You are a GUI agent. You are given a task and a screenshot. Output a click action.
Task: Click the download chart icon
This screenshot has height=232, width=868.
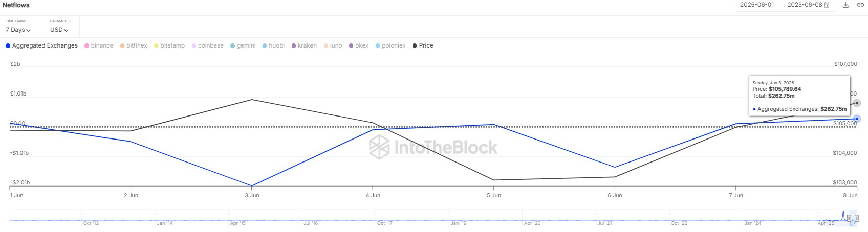click(x=845, y=5)
